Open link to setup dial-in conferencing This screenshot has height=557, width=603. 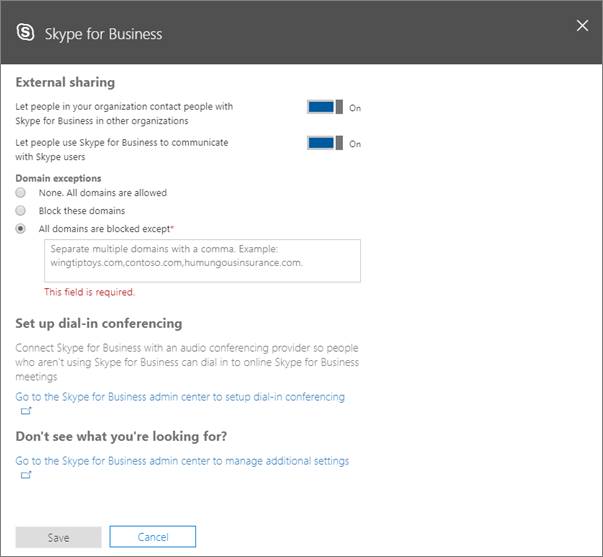click(180, 397)
